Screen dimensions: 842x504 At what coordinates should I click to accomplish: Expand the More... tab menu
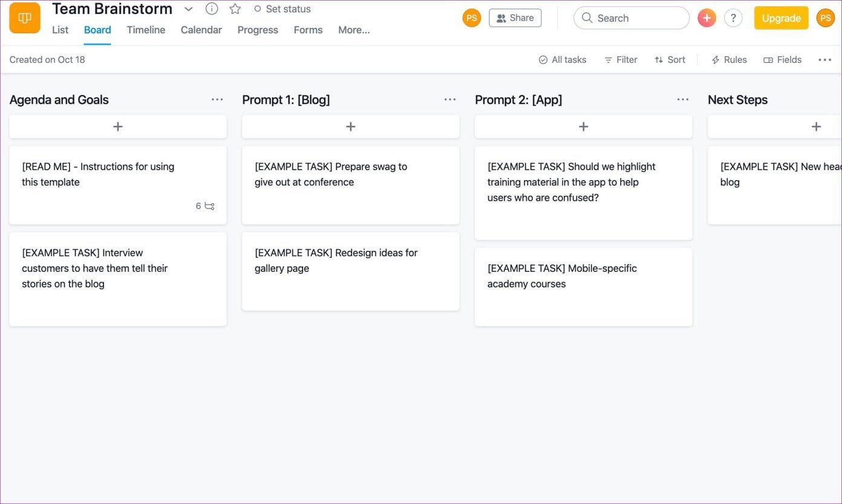pos(354,30)
